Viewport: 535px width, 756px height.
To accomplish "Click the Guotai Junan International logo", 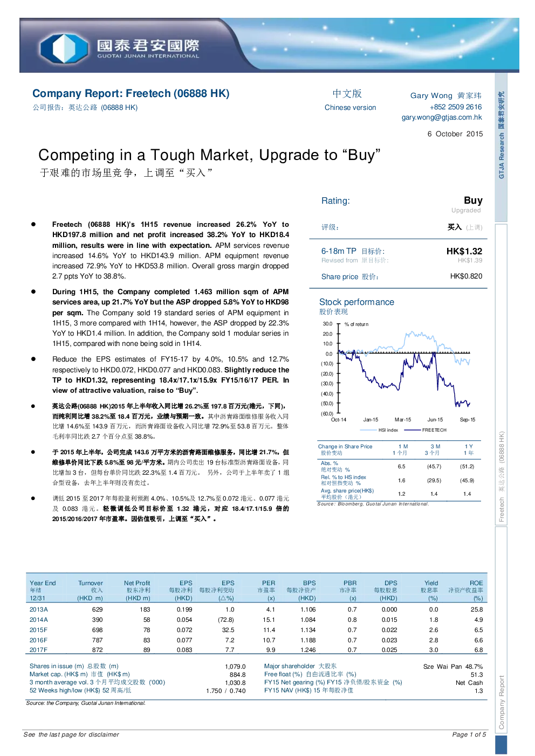I will coord(119,48).
